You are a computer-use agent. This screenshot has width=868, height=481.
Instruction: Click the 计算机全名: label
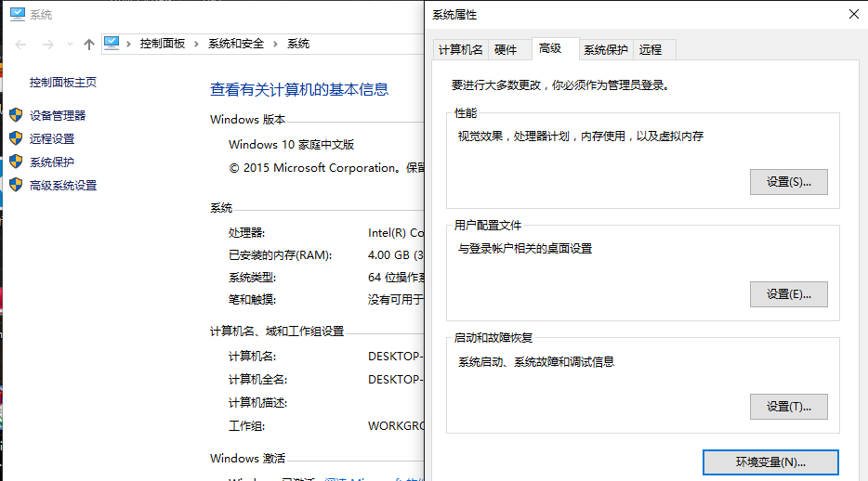tap(258, 380)
